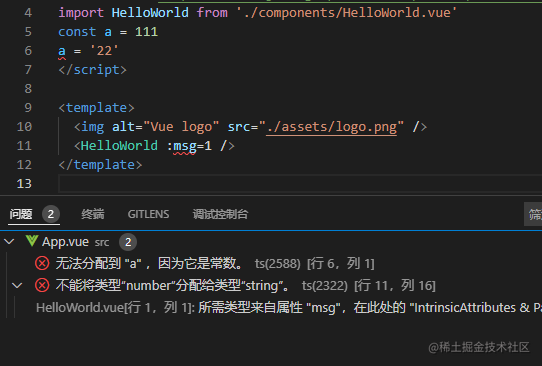Click the underlined msg attribute on line 11

[x=185, y=146]
